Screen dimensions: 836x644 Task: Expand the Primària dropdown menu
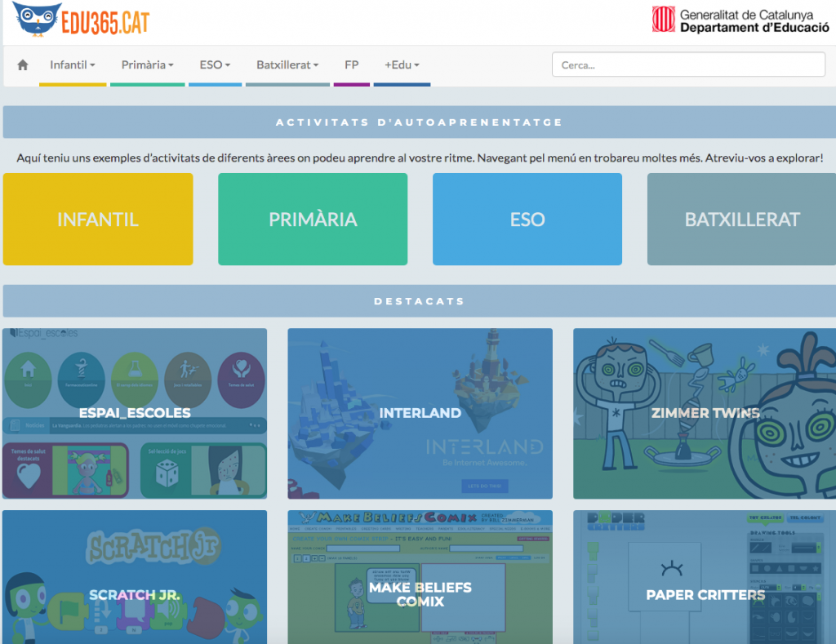click(x=147, y=65)
